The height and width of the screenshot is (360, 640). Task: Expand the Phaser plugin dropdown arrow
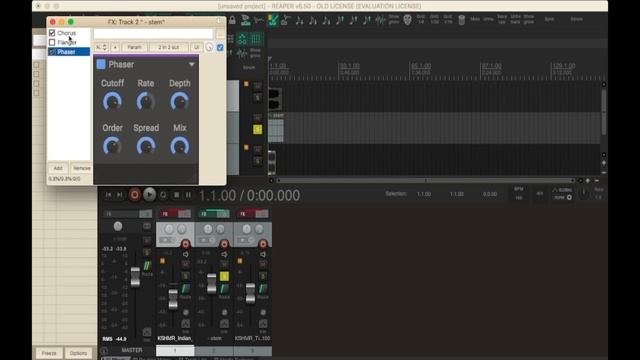191,64
